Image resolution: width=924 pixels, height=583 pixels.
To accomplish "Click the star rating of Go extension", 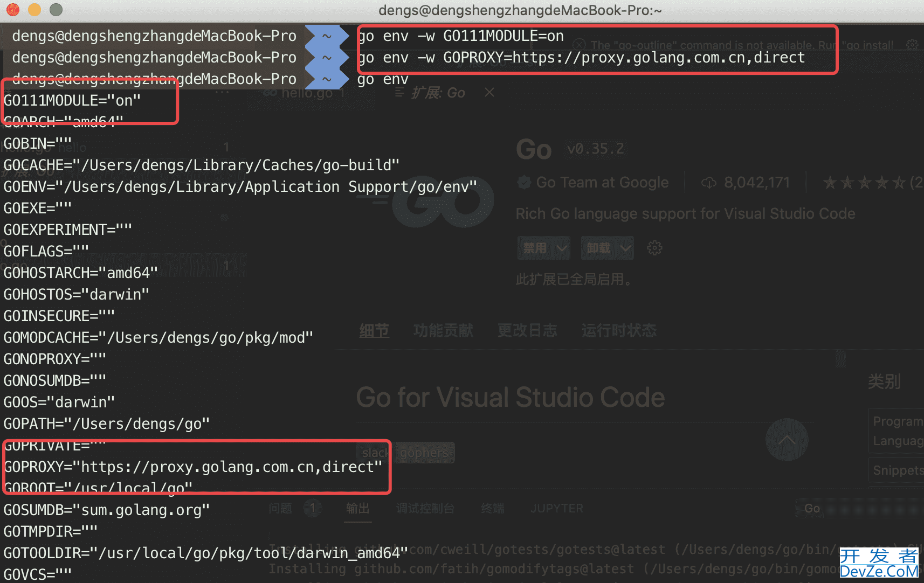I will coord(864,183).
